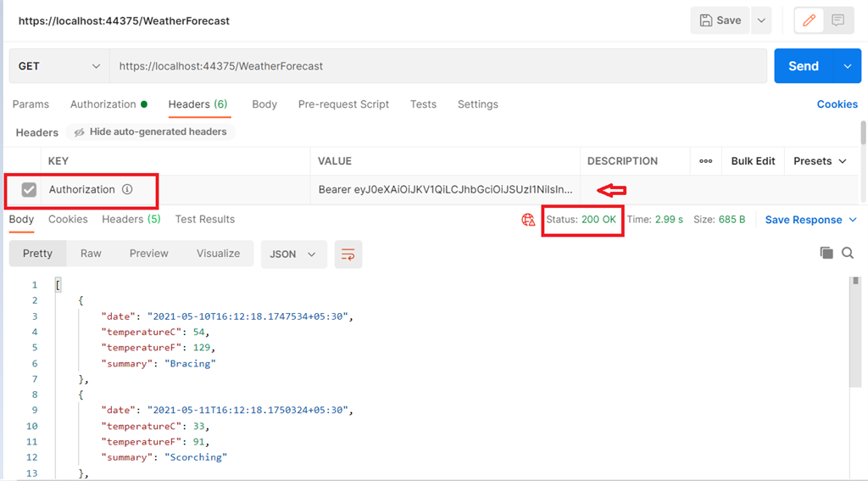Expand the JSON format dropdown

click(292, 254)
